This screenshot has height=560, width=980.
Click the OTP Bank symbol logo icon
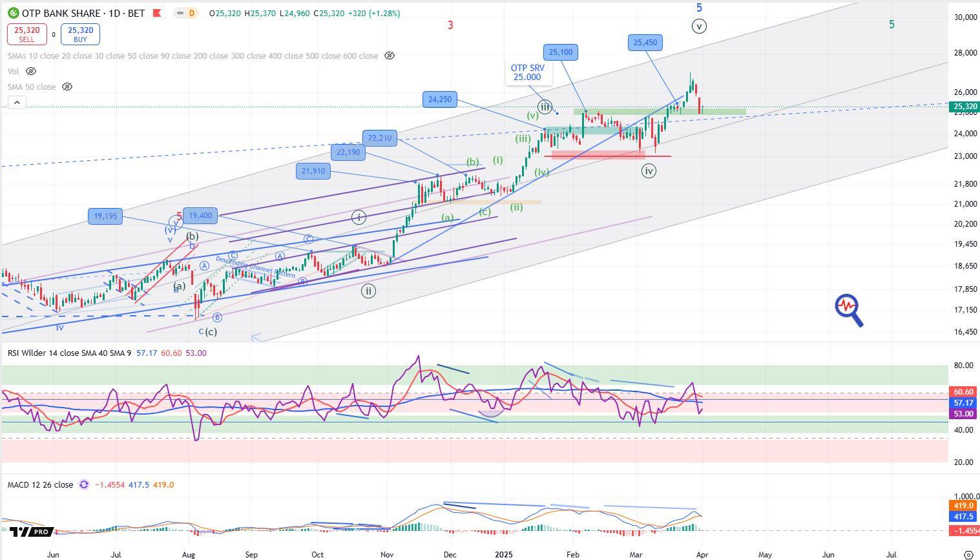(x=13, y=13)
